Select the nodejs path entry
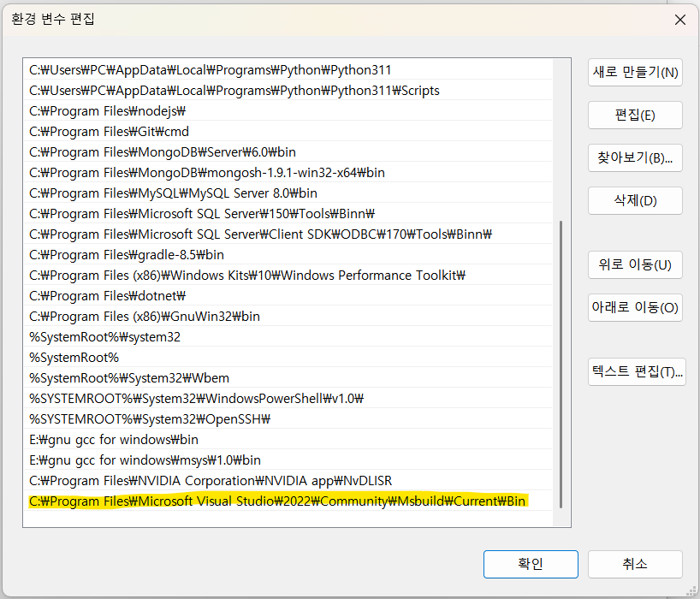 [x=288, y=111]
